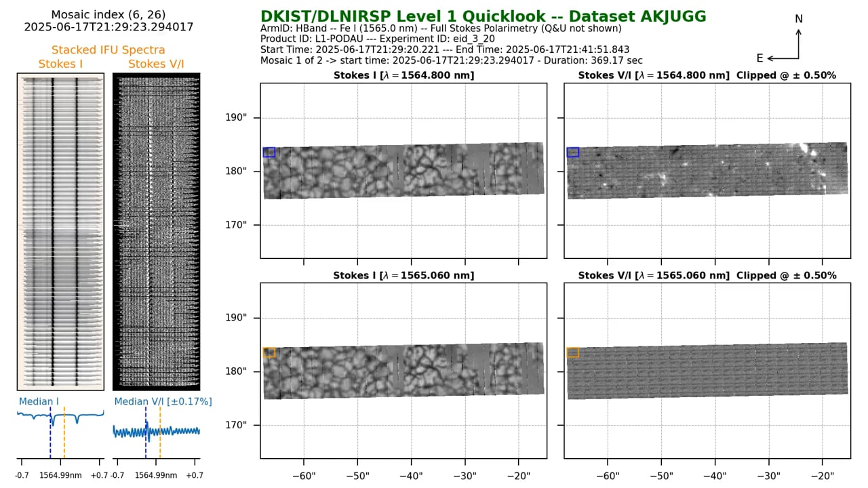Click the 'ArmID: HBand -- Fe I' line
This screenshot has height=488, width=868.
441,28
